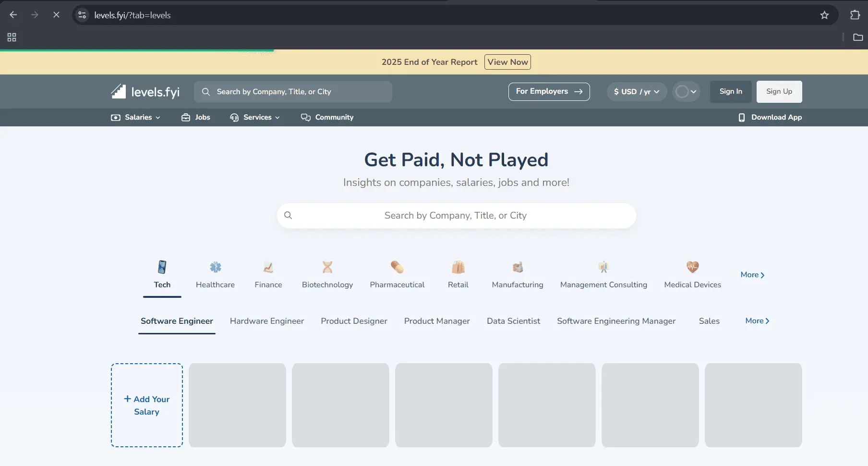Select the Tech industry icon
868x466 pixels.
click(x=162, y=267)
